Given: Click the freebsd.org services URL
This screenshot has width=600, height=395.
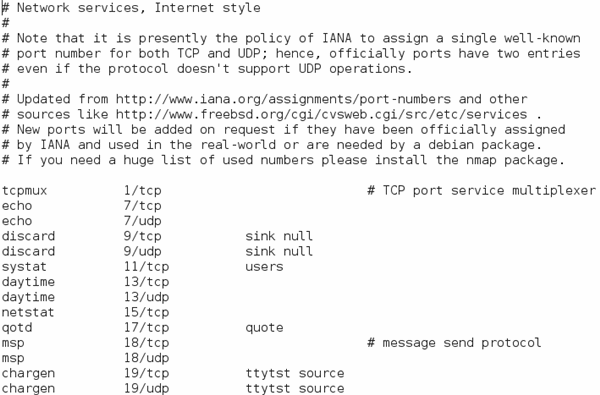Looking at the screenshot, I should (321, 114).
